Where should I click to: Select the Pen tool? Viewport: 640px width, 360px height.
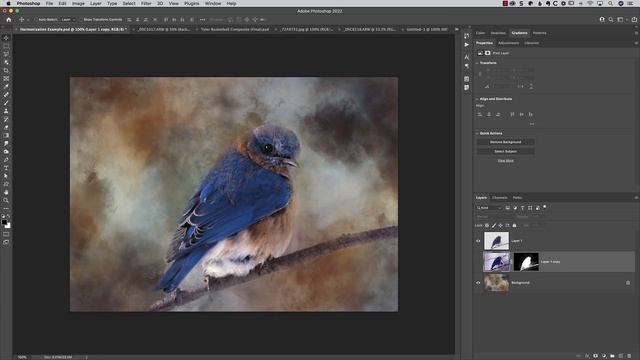[6, 160]
